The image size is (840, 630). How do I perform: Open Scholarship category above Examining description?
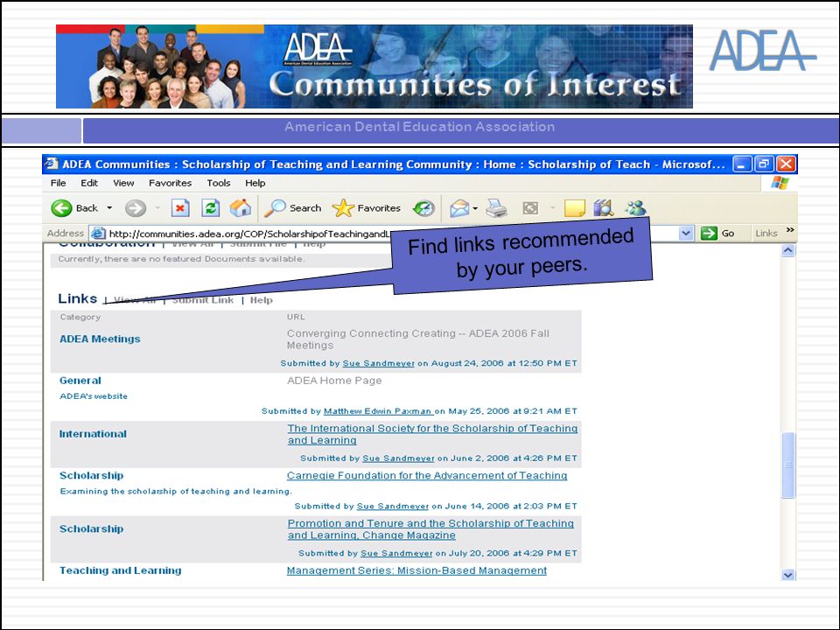pos(92,476)
